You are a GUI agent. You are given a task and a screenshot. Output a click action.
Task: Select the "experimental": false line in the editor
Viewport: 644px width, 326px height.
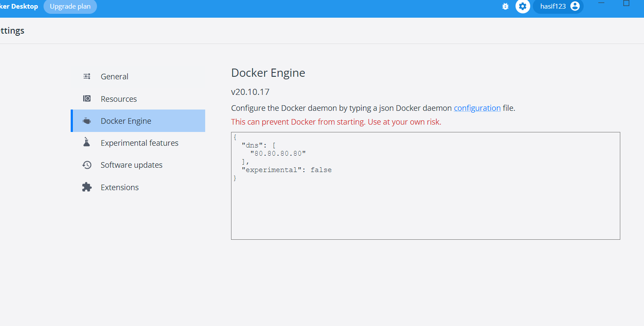pyautogui.click(x=288, y=169)
